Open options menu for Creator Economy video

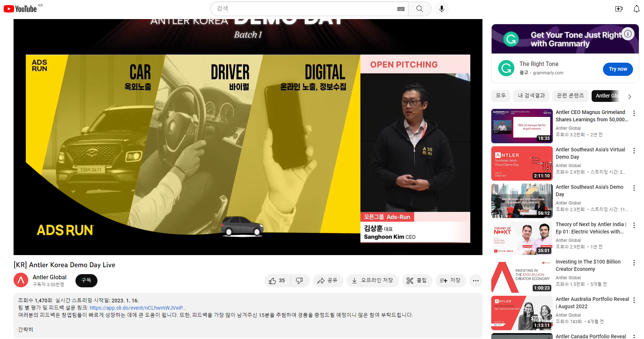point(634,263)
